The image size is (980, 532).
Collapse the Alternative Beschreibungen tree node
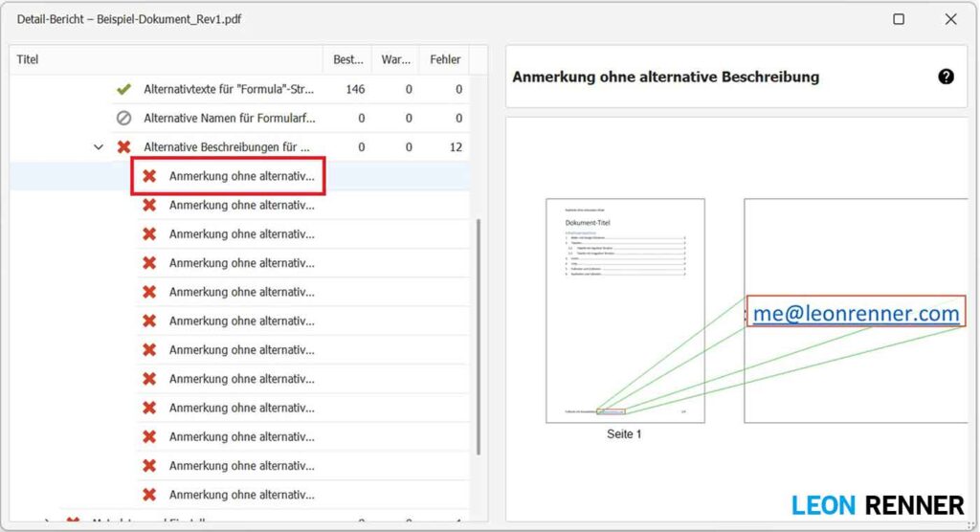98,147
